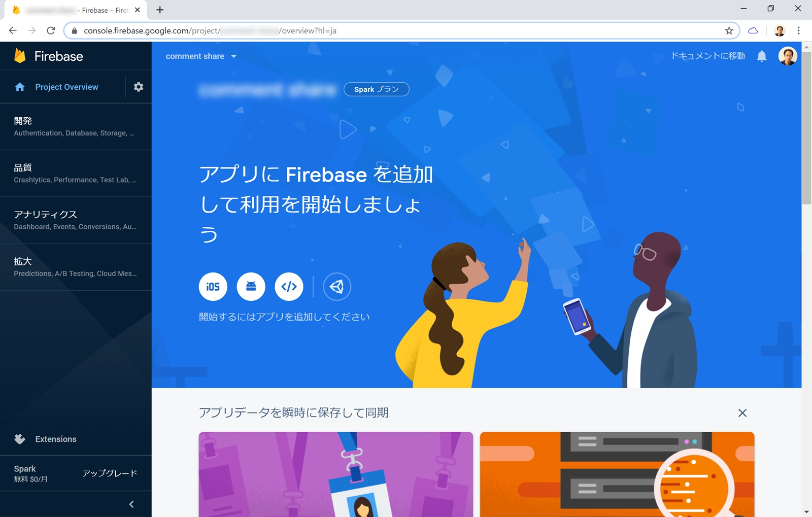Add an Android app to the project
Viewport: 812px width, 517px height.
pos(251,287)
